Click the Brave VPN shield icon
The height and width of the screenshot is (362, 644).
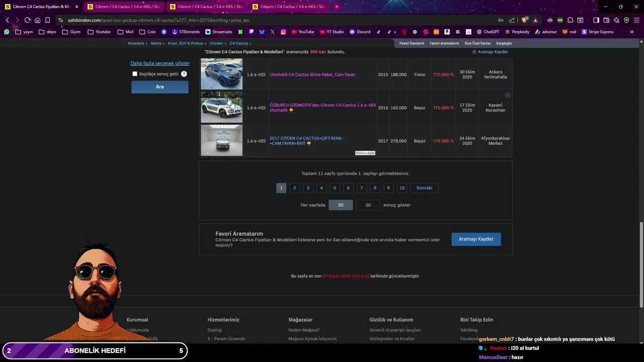(626, 20)
